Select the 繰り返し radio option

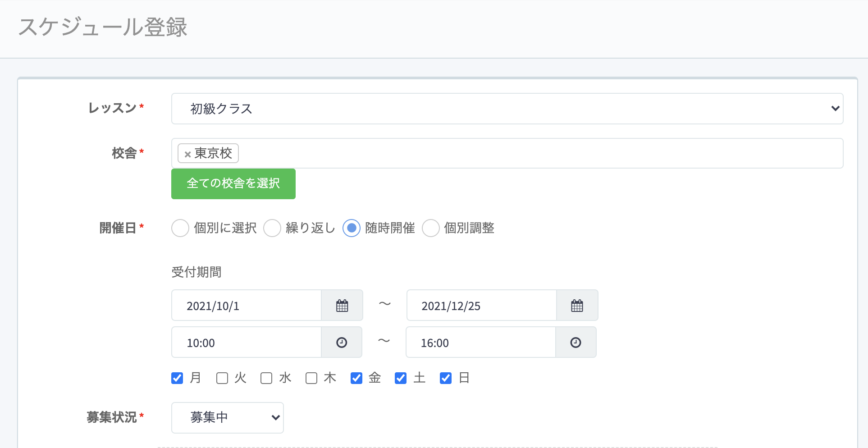[272, 228]
